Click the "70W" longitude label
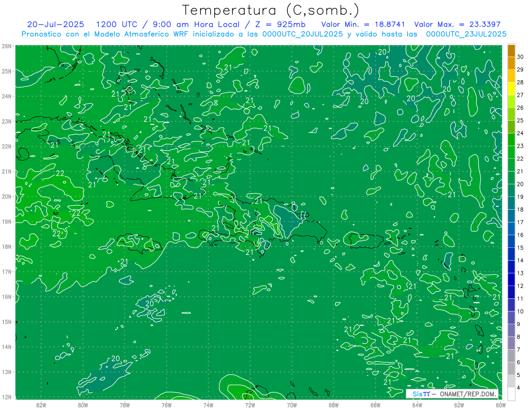Image resolution: width=532 pixels, height=411 pixels. click(x=292, y=405)
